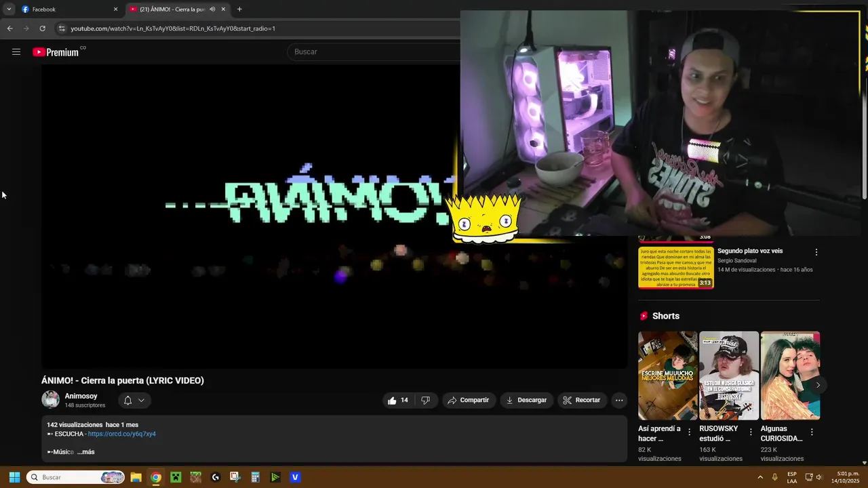The height and width of the screenshot is (488, 868).
Task: Expand description with ...más
Action: [x=85, y=452]
